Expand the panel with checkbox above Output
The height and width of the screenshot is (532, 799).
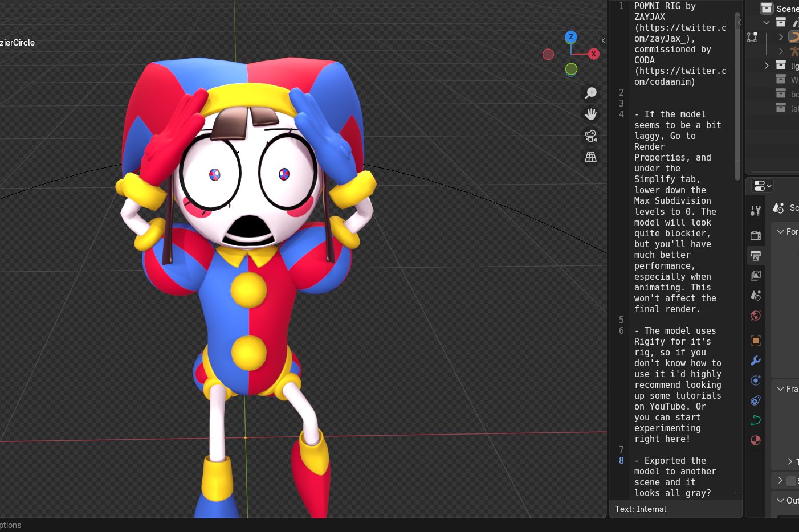pyautogui.click(x=780, y=481)
